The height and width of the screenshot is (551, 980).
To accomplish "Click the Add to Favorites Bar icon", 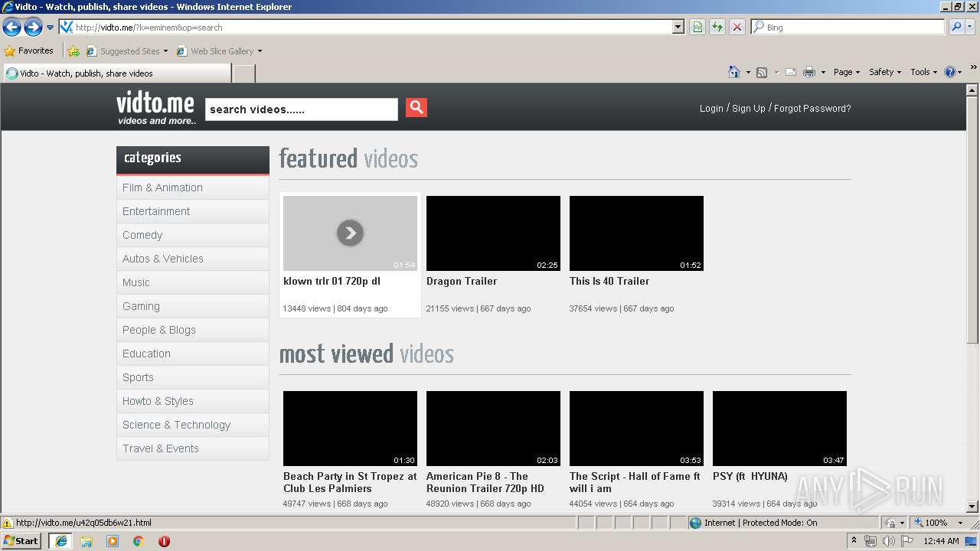I will coord(73,51).
